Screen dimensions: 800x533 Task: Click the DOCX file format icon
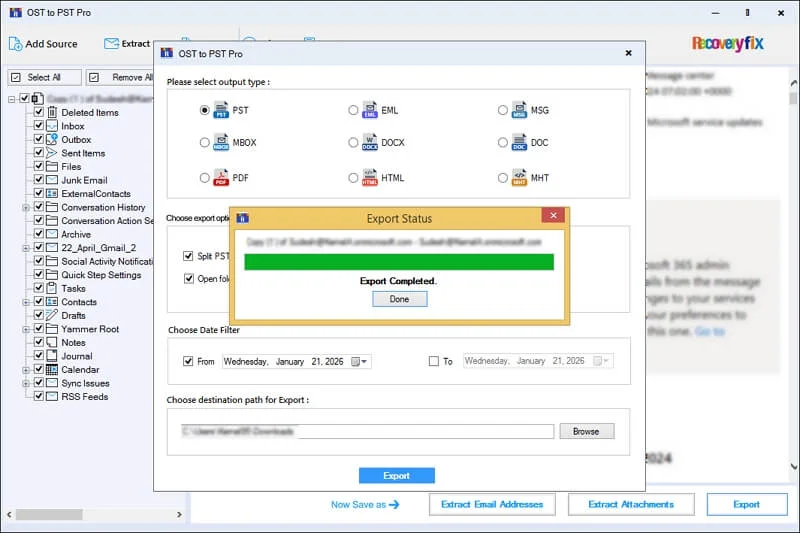pyautogui.click(x=369, y=143)
